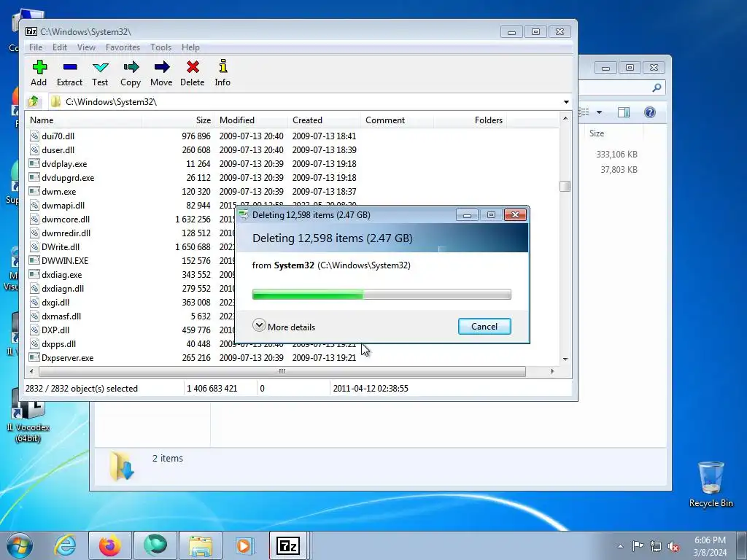747x560 pixels.
Task: Click the Folders column header
Action: pos(470,120)
